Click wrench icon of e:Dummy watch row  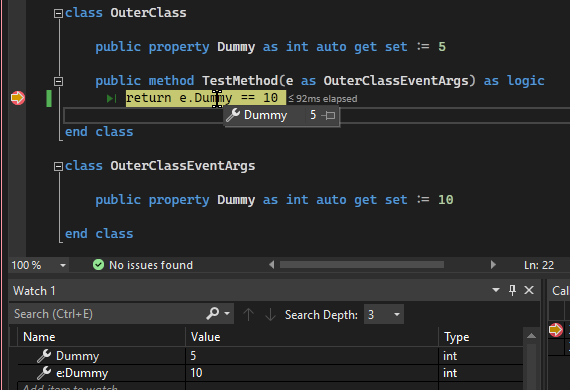pos(44,373)
